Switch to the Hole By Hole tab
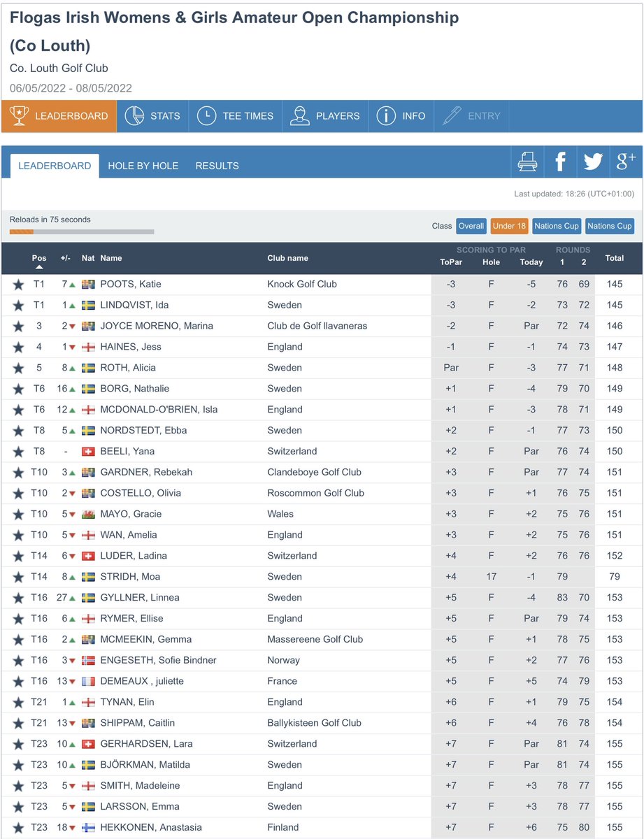The width and height of the screenshot is (644, 839). point(143,166)
